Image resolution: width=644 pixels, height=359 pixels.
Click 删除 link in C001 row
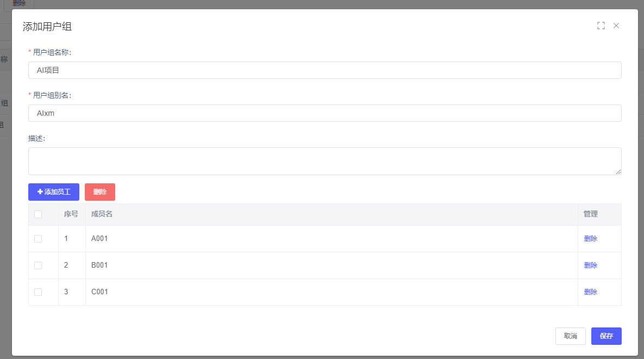point(590,292)
